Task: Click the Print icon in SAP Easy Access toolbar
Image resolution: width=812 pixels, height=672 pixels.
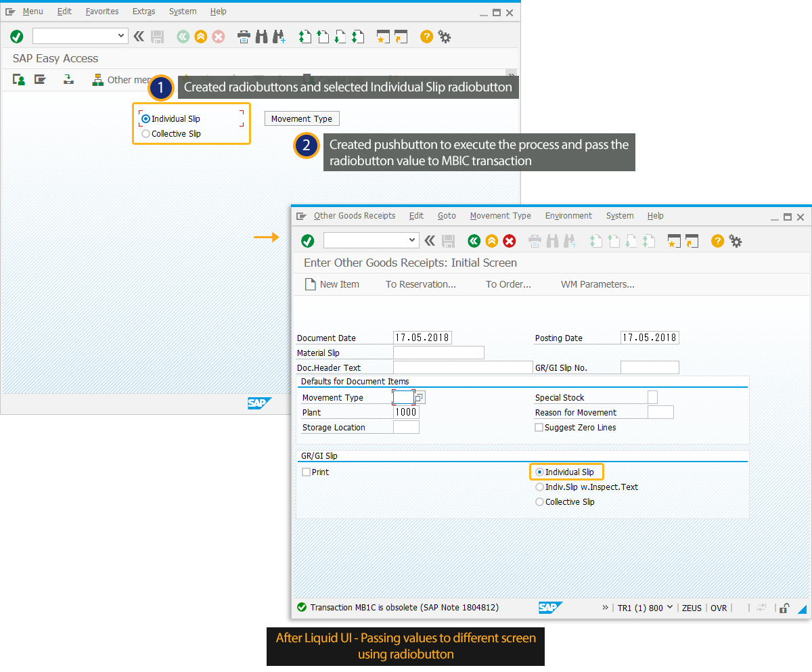Action: coord(244,37)
